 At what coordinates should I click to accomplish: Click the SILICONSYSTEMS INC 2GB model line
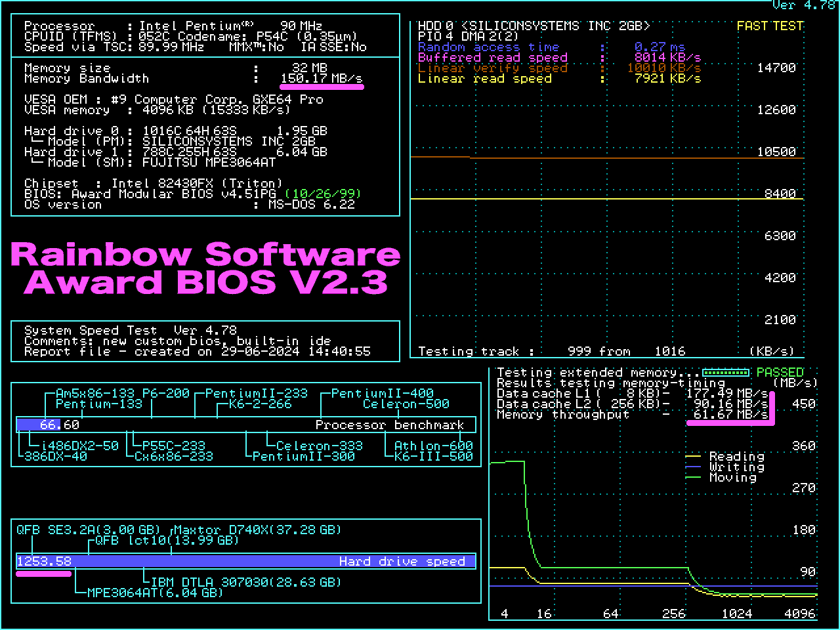point(173,141)
